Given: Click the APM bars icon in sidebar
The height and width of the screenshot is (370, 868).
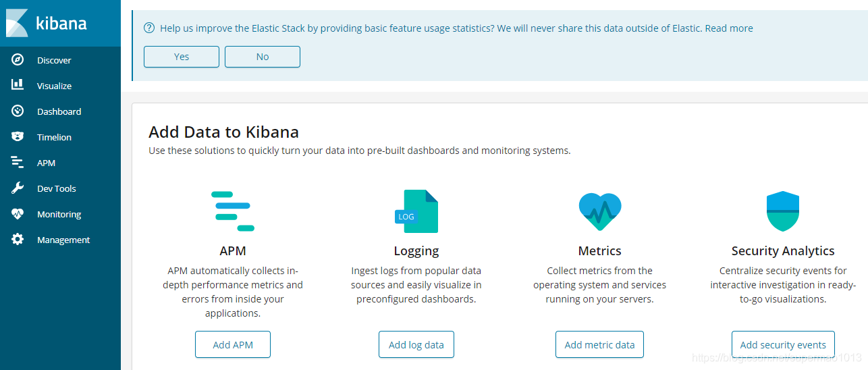Looking at the screenshot, I should click(x=18, y=163).
